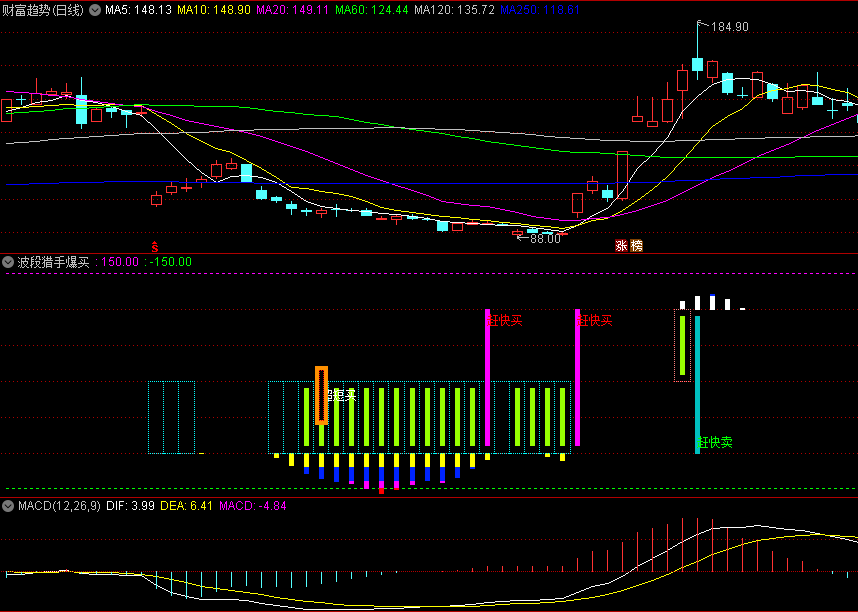The height and width of the screenshot is (612, 858).
Task: Open the dropdown beside 财富趋势(日线) title
Action: point(95,10)
